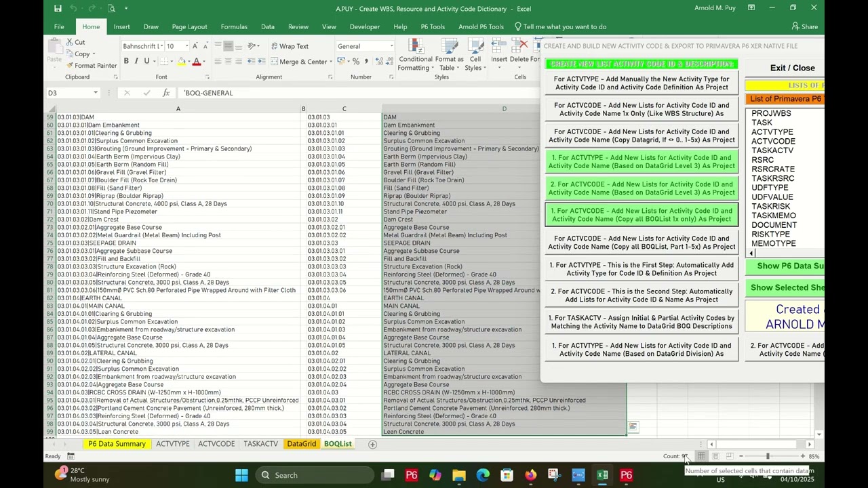
Task: Open number format General dropdown
Action: click(391, 46)
